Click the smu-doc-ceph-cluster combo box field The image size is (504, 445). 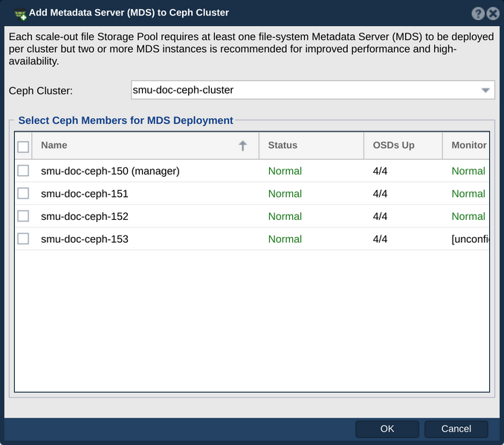pos(313,90)
